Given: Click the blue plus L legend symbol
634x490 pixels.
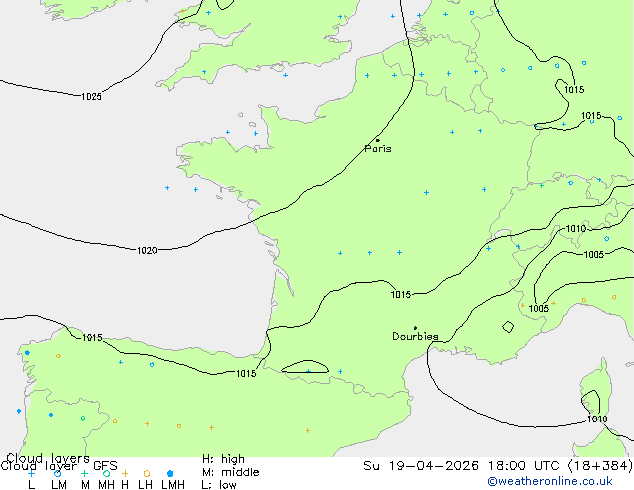Looking at the screenshot, I should point(31,473).
